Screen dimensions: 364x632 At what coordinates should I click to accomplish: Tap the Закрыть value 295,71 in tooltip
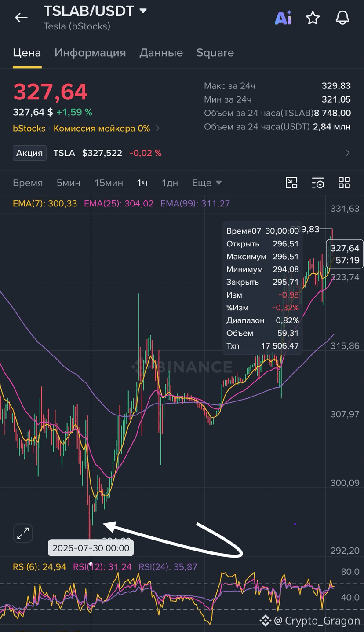(x=286, y=282)
